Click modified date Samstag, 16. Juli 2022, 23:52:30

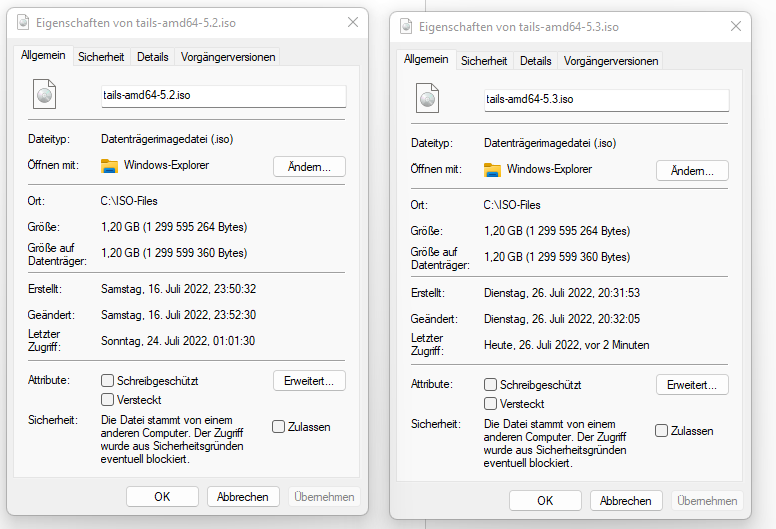[179, 315]
